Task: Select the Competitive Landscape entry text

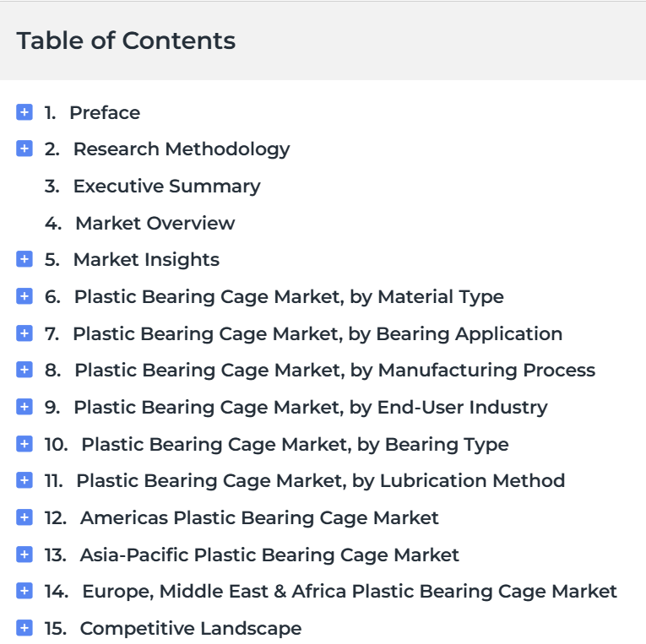Action: pos(191,628)
